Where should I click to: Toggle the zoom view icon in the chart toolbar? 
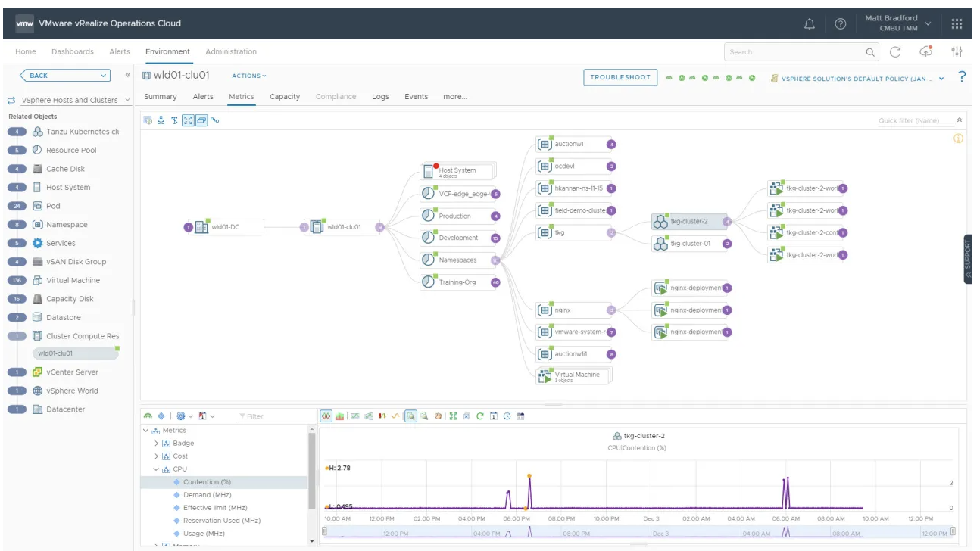(x=410, y=416)
